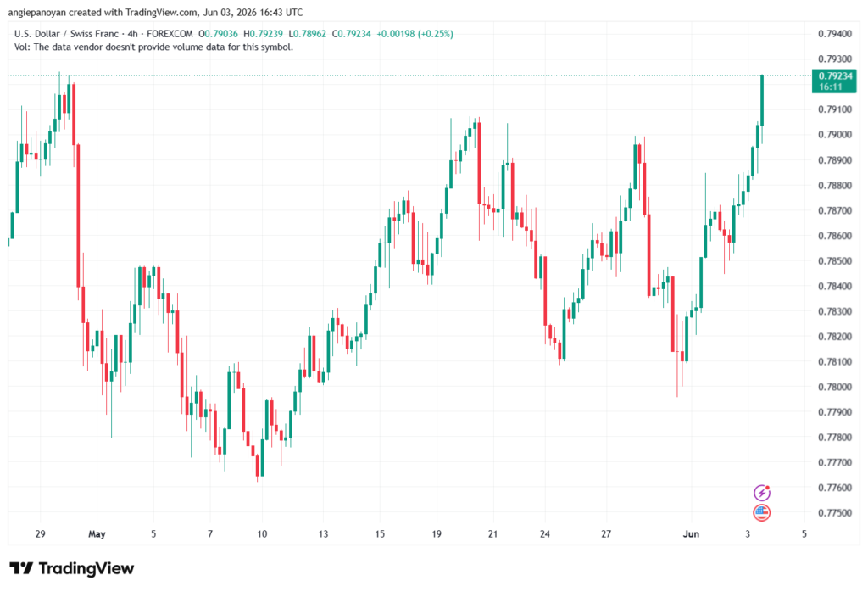The width and height of the screenshot is (868, 592).
Task: Click the 0.77500 price axis label
Action: (x=835, y=513)
